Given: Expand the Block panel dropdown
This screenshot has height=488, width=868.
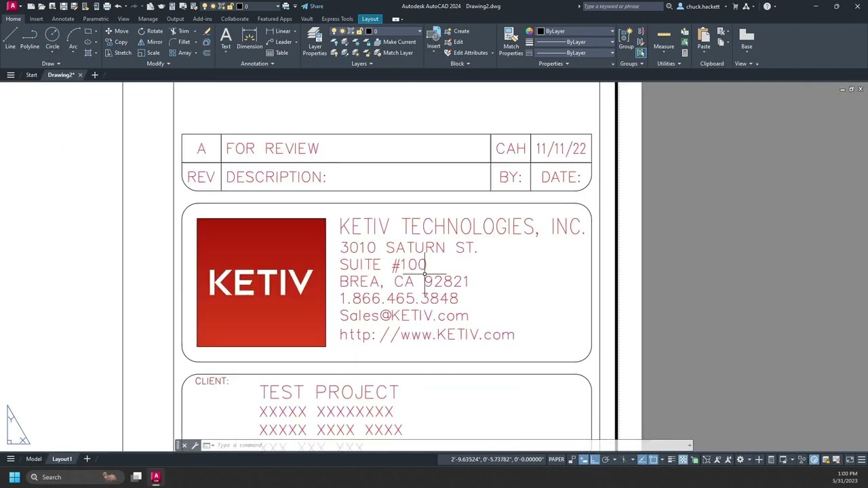Looking at the screenshot, I should 460,64.
